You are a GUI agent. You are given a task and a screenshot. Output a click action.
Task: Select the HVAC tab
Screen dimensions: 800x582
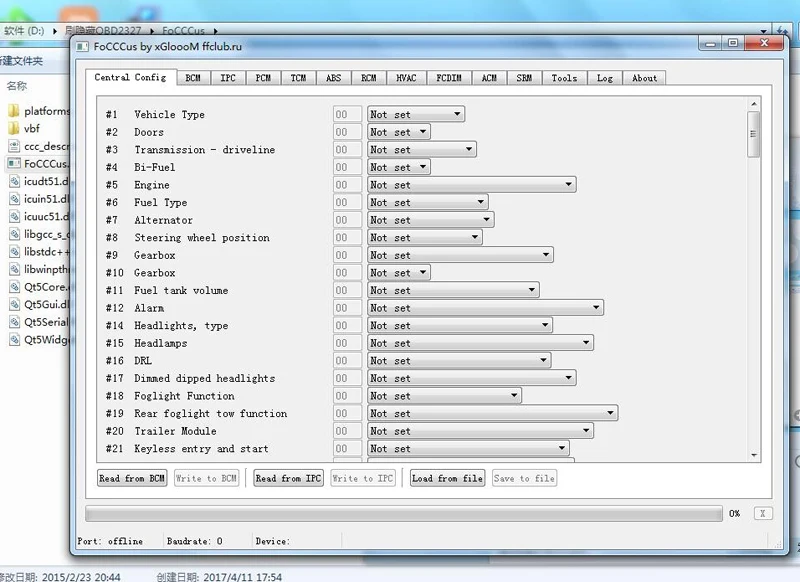(x=406, y=78)
